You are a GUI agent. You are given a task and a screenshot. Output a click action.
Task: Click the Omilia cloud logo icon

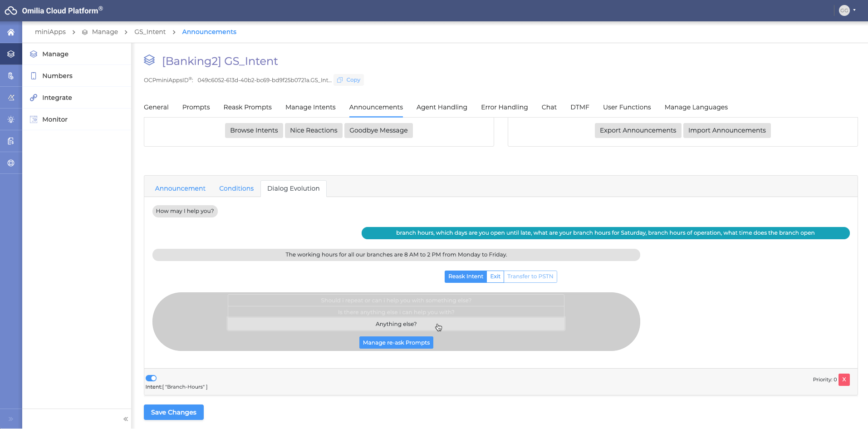click(x=11, y=10)
